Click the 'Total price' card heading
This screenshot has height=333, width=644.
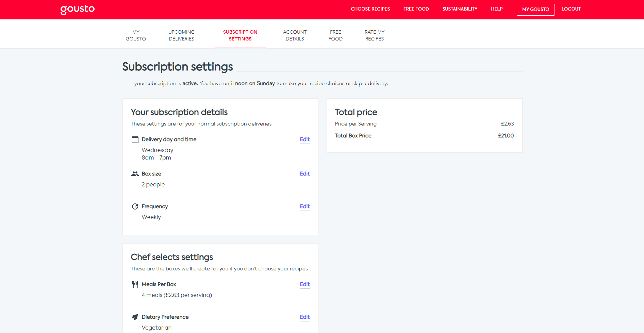pyautogui.click(x=356, y=112)
